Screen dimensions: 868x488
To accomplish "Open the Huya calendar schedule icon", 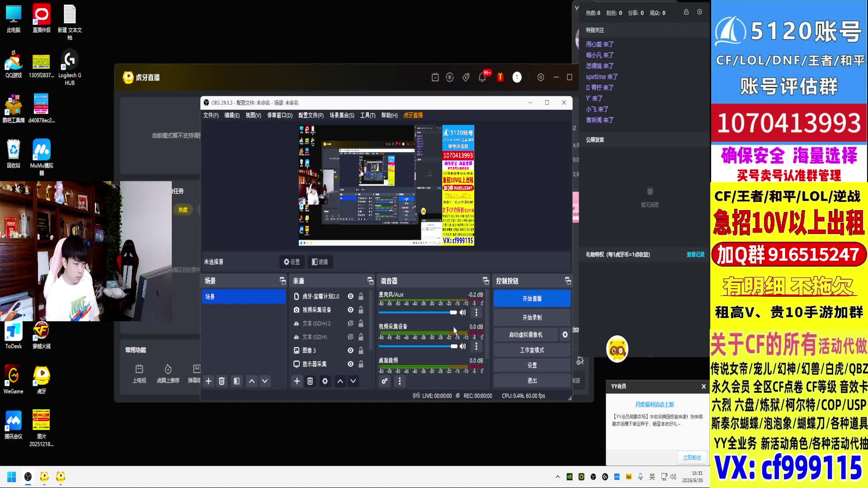I will tap(435, 77).
